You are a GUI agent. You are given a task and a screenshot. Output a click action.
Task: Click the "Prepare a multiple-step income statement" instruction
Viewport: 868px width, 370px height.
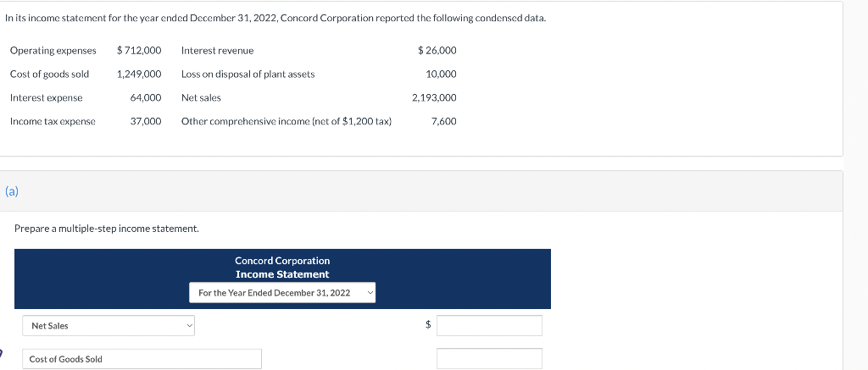pyautogui.click(x=107, y=229)
